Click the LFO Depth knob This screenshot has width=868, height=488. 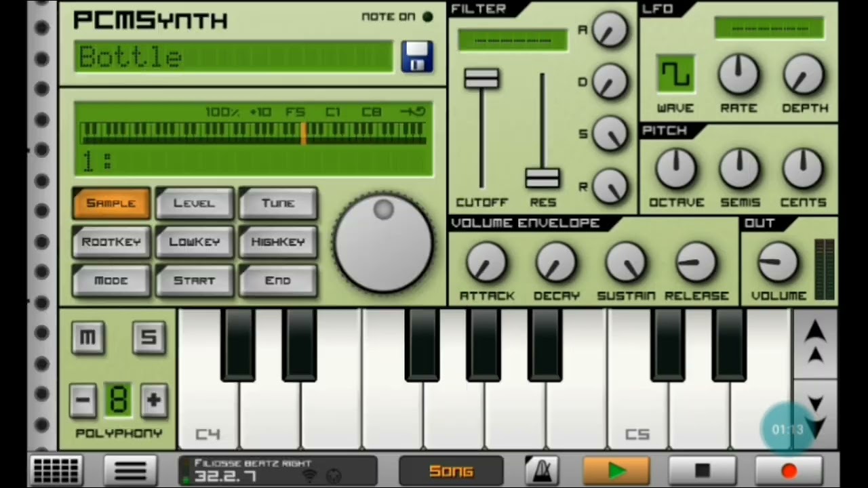[804, 75]
